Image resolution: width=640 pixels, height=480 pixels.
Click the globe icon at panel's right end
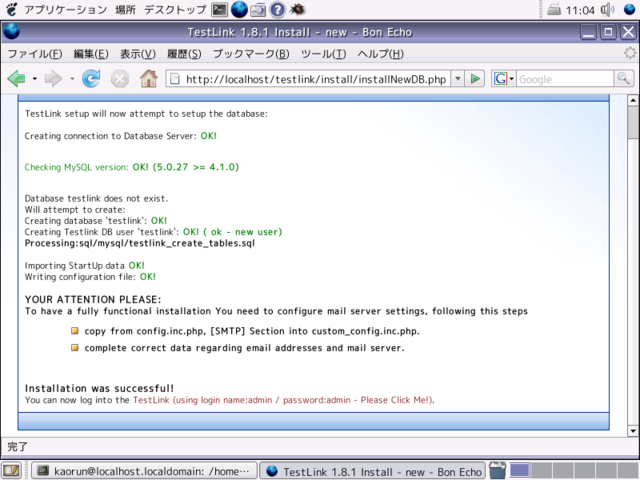click(630, 9)
